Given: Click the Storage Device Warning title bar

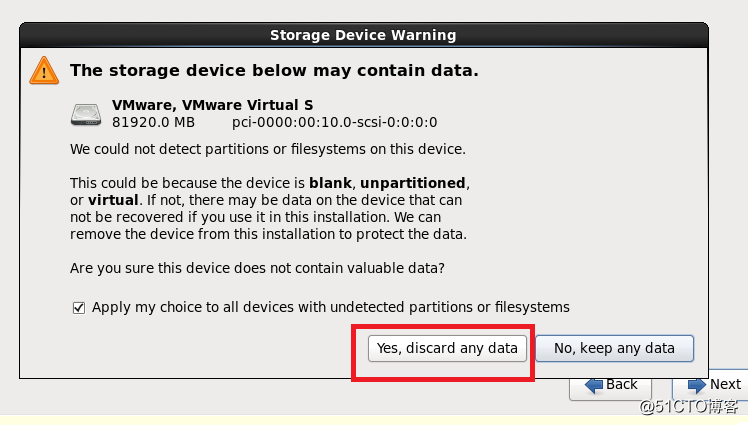Looking at the screenshot, I should tap(364, 35).
